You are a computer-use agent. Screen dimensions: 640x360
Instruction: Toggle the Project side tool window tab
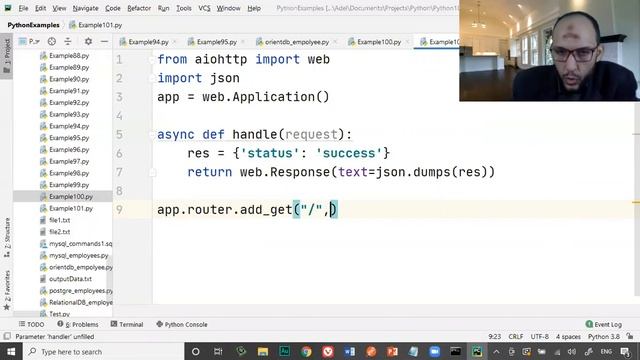coord(7,56)
